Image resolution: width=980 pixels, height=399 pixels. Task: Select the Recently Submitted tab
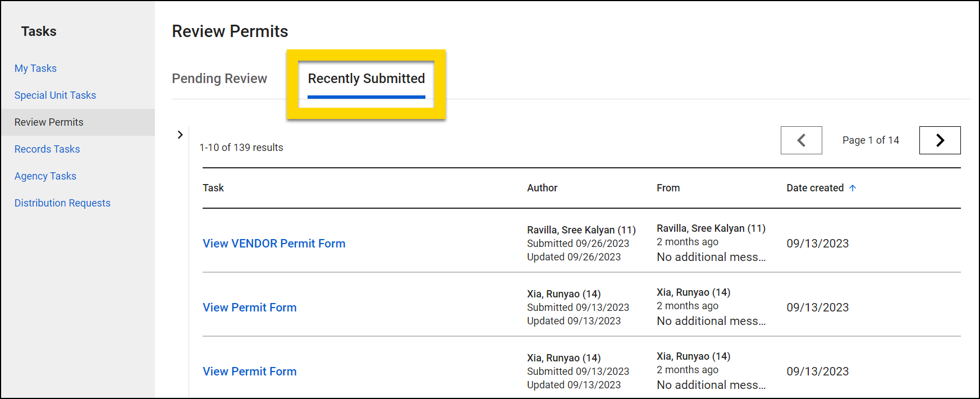click(x=366, y=79)
